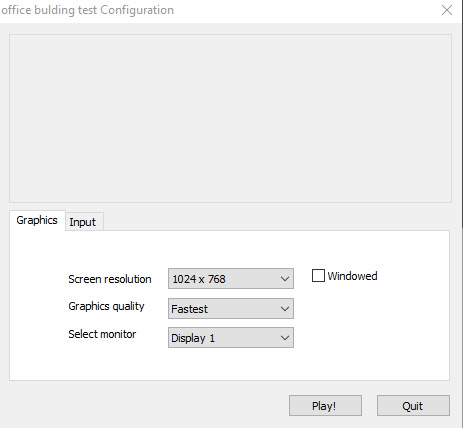Click the chevron arrow next to Display 1
The width and height of the screenshot is (463, 428).
[285, 338]
